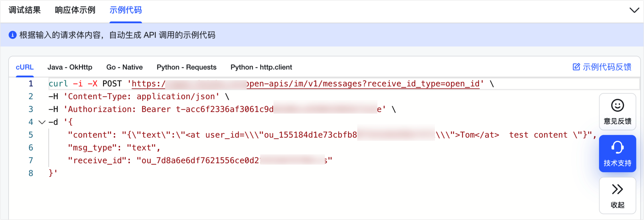This screenshot has height=220, width=644.
Task: Open the 意见反馈 smiley feedback button
Action: tap(617, 112)
